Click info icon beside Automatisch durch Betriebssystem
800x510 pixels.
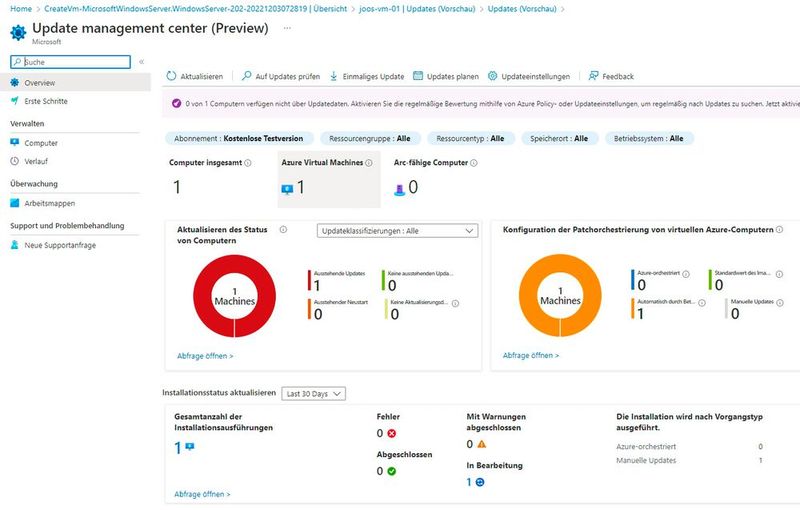point(702,302)
